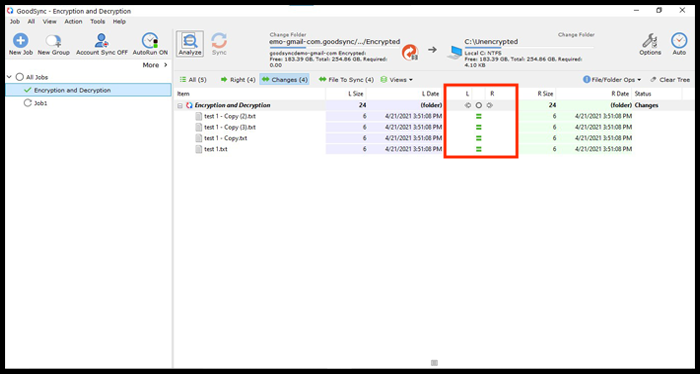Click the New Job plus icon

click(x=21, y=41)
